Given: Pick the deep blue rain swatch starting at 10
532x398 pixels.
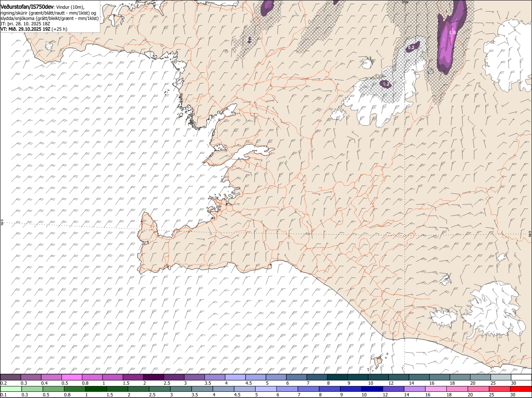Looking at the screenshot, I should [x=372, y=389].
